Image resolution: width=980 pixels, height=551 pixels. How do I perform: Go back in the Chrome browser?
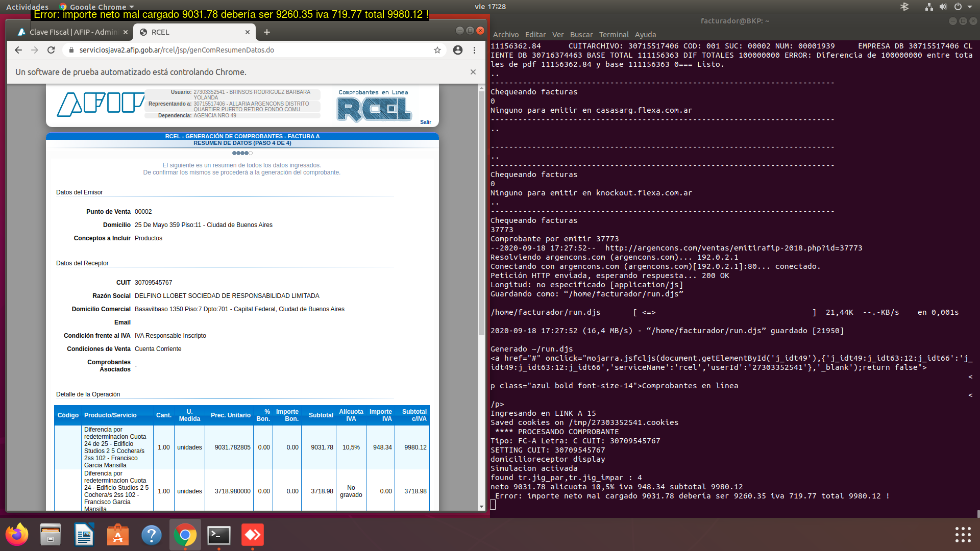[18, 50]
